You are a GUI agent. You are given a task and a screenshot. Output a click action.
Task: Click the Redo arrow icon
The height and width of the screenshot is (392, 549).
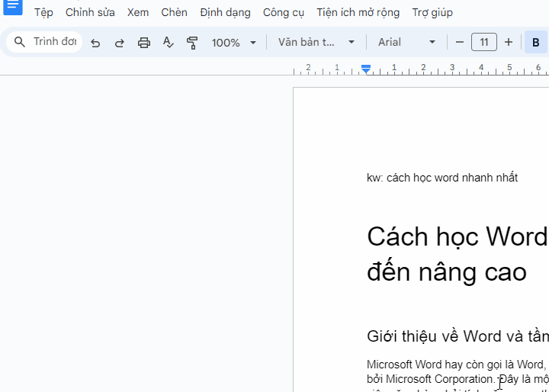click(x=120, y=43)
